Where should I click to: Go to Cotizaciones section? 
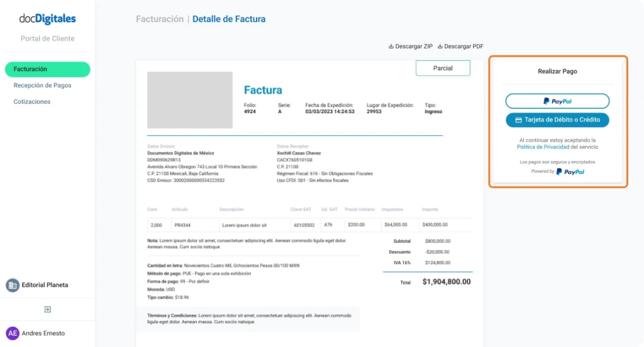pyautogui.click(x=32, y=102)
